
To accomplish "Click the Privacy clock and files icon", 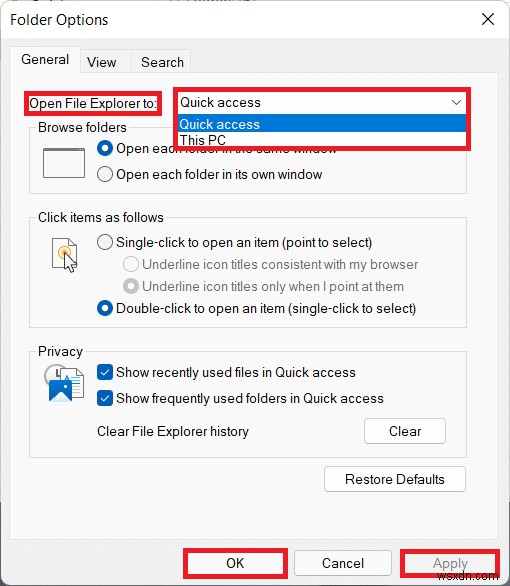I will tap(64, 383).
